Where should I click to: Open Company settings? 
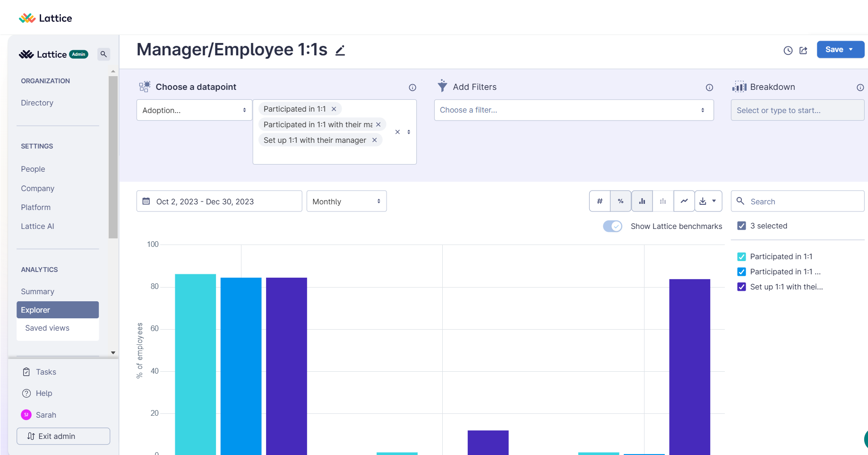(37, 188)
